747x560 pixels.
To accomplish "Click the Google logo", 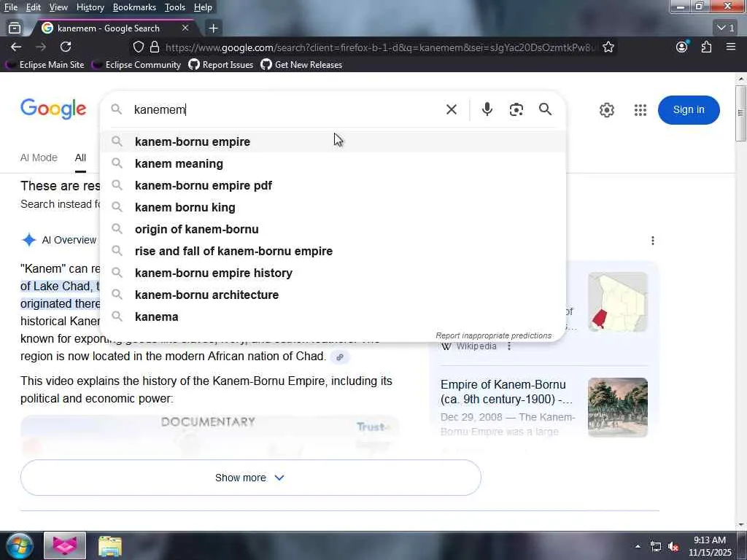I will point(53,109).
